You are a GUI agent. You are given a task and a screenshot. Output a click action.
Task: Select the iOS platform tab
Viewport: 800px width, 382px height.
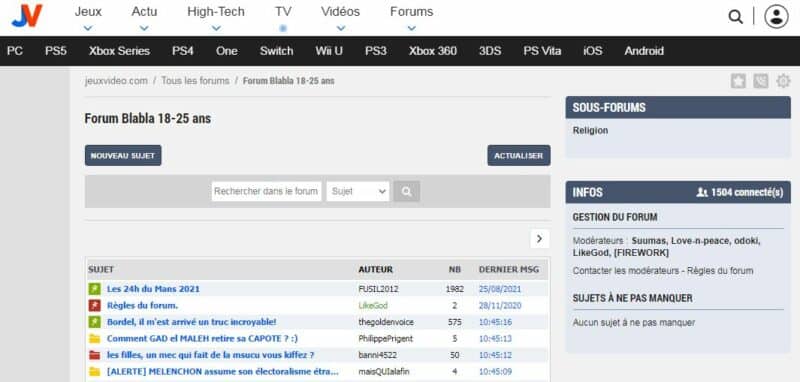pyautogui.click(x=592, y=51)
